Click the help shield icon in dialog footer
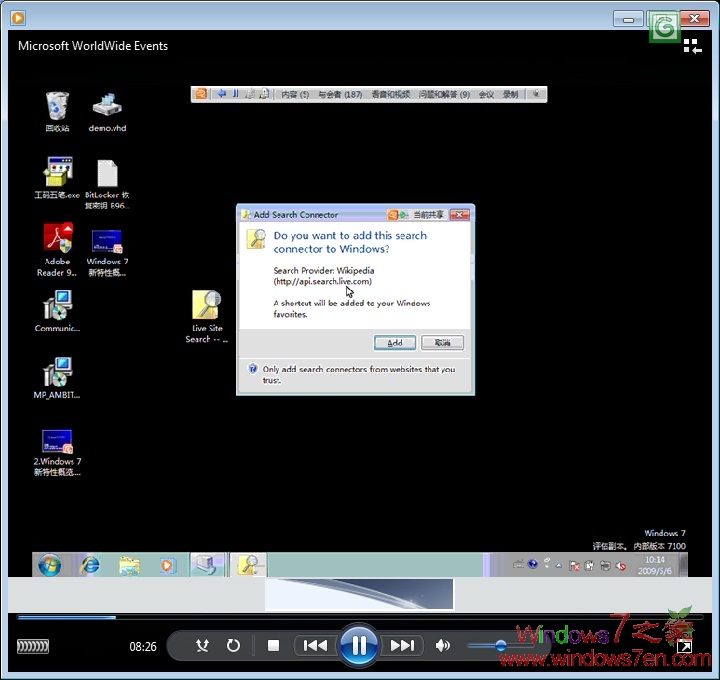 tap(253, 369)
